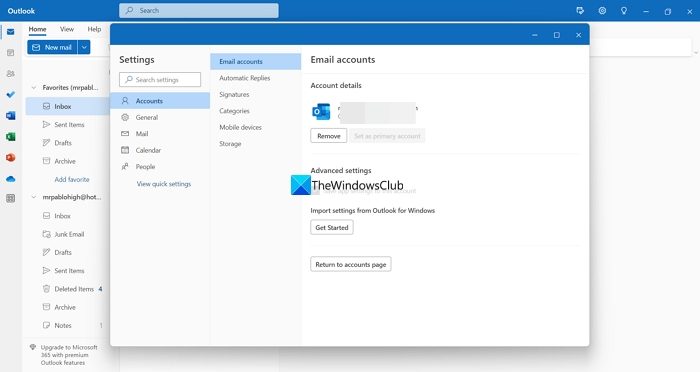This screenshot has height=372, width=700.
Task: Maximize the Settings dialog window
Action: pos(557,35)
